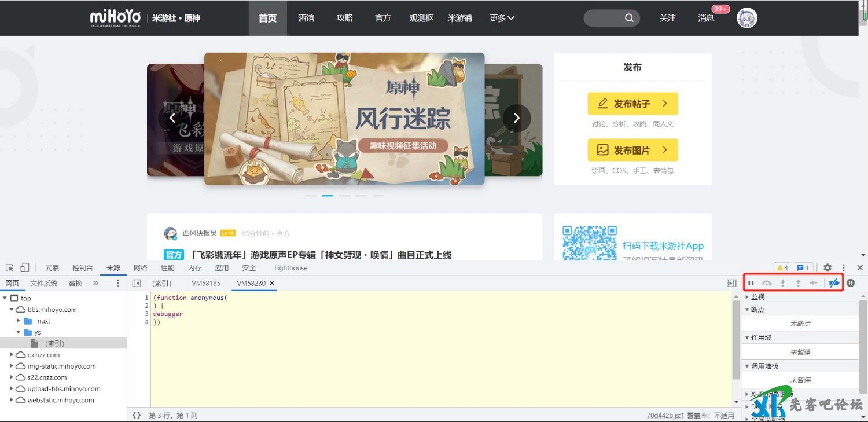Click the step out of function icon
Screen dimensions: 868x422
[798, 283]
